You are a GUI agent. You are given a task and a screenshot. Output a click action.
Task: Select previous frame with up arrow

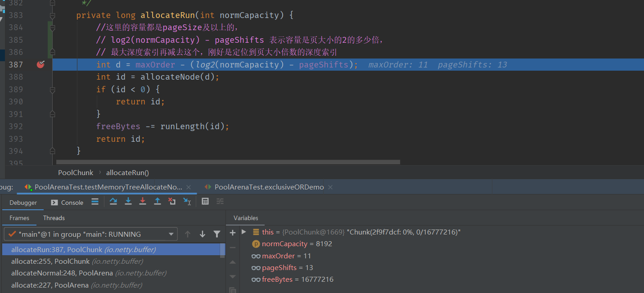(x=188, y=234)
